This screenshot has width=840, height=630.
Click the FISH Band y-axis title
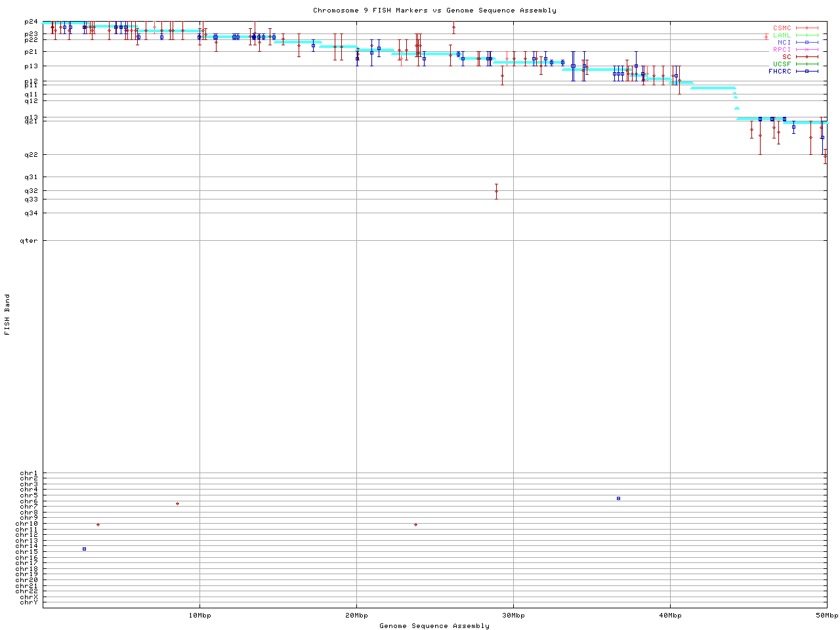point(7,314)
